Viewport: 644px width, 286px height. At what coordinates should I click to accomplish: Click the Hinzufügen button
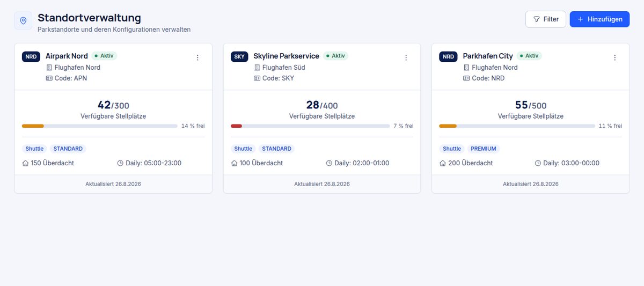[x=599, y=19]
